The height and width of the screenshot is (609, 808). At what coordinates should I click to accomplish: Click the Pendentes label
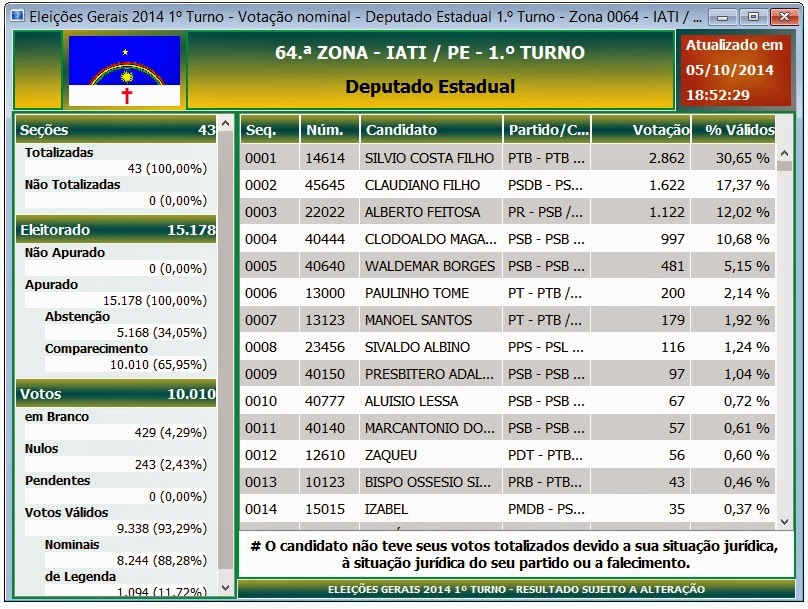click(x=57, y=480)
